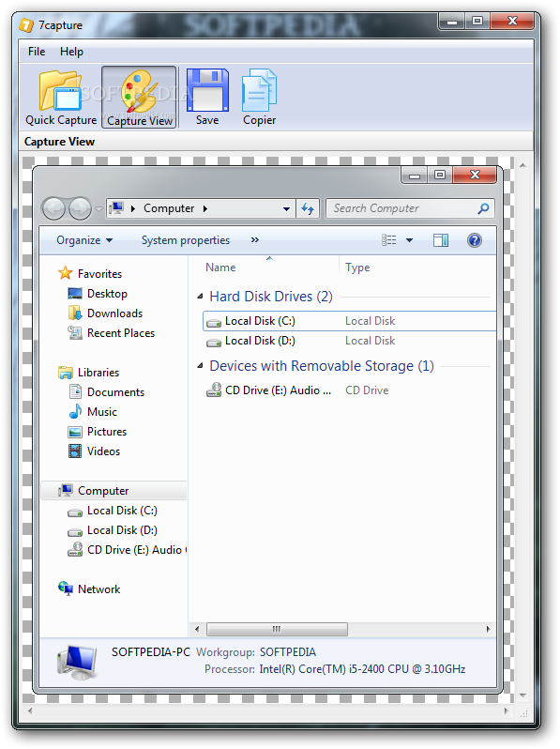Open the view options dropdown arrow
Screen dimensions: 560x749
coord(409,240)
